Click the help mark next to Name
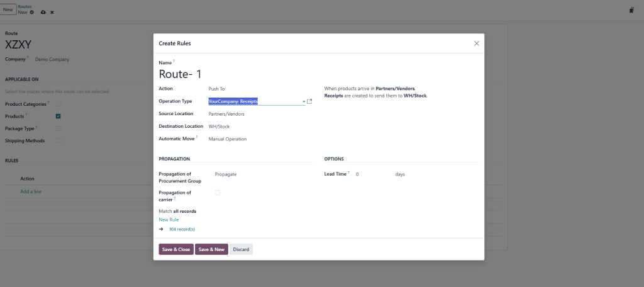Viewport: 644px width, 287px height. coord(174,62)
